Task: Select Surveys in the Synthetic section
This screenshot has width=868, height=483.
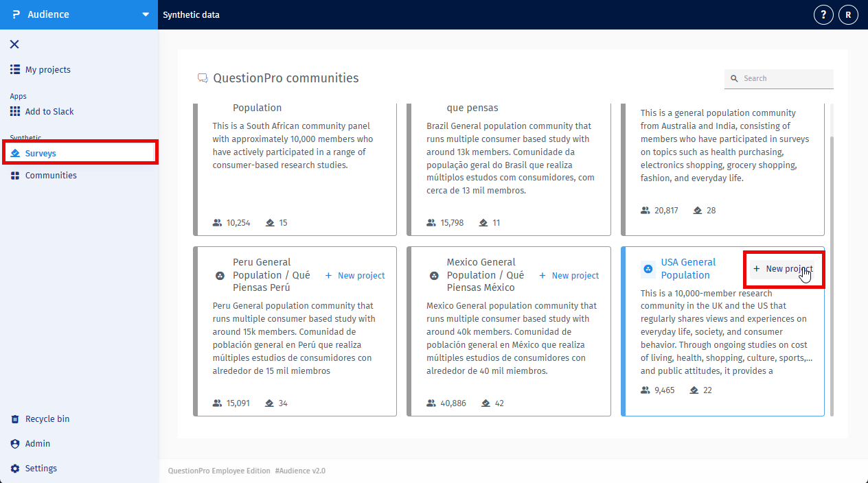Action: (41, 153)
